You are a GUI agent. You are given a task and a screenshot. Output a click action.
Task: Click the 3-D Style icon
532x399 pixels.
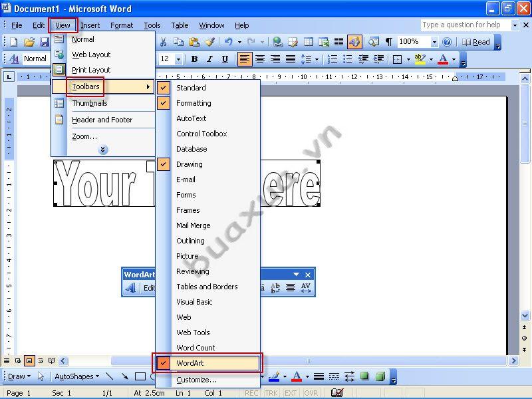point(380,376)
